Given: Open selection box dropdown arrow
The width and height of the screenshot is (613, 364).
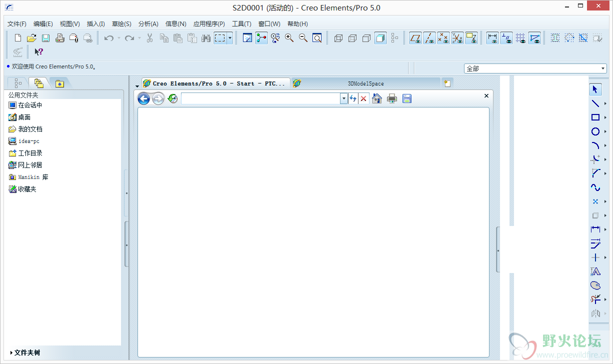Looking at the screenshot, I should click(230, 38).
